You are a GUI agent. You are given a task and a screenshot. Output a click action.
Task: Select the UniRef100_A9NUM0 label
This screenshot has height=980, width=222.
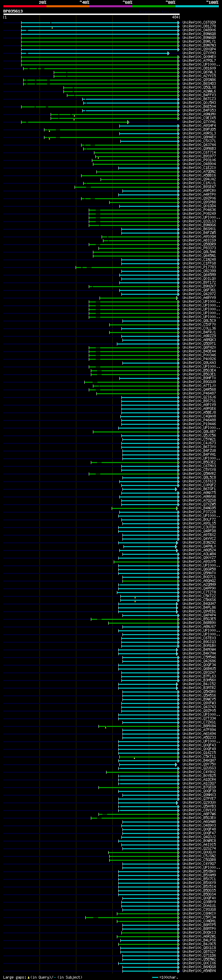click(x=199, y=114)
